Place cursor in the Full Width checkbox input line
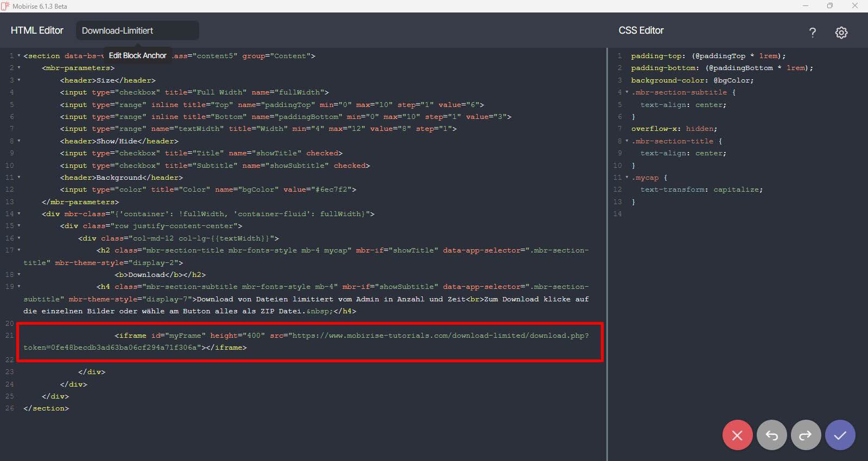 194,92
